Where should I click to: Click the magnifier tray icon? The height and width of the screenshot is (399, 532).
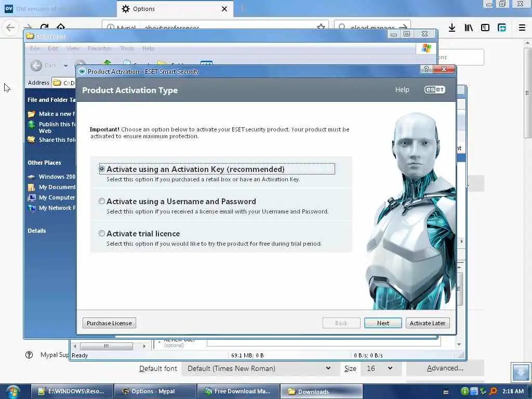click(493, 391)
